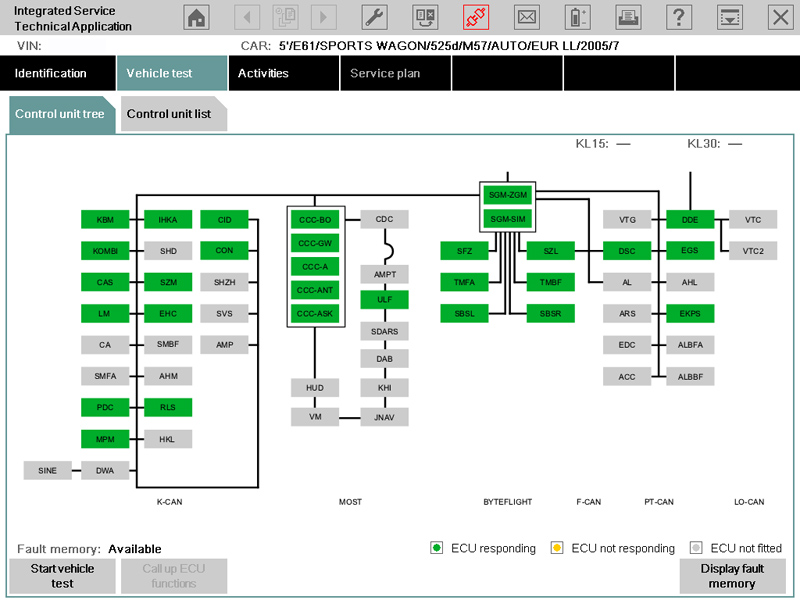Select the KOMBI control unit
The height and width of the screenshot is (600, 800).
click(105, 251)
